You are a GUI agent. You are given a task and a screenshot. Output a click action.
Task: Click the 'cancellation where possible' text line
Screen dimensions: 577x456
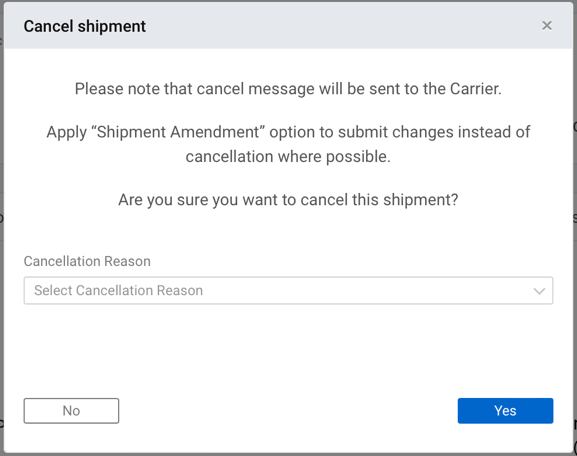pos(288,157)
